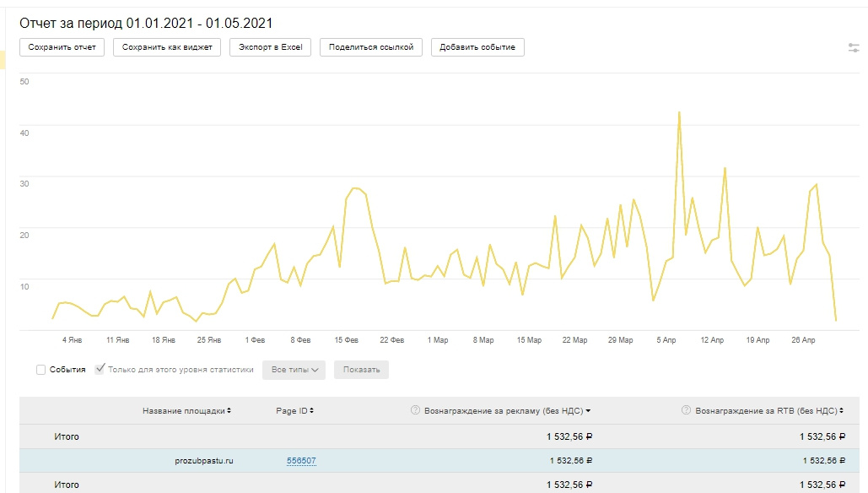Click Сохранить как виджет button

coord(167,47)
